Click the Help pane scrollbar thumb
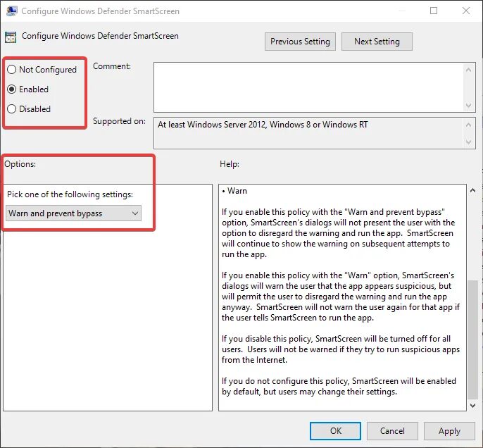The height and width of the screenshot is (448, 483). point(473,339)
